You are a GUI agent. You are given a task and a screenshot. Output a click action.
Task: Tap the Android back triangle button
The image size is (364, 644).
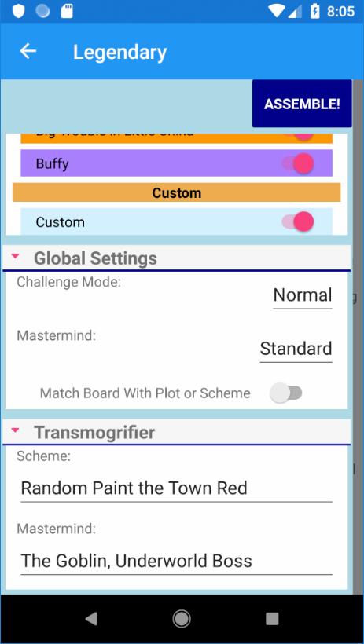click(x=91, y=619)
